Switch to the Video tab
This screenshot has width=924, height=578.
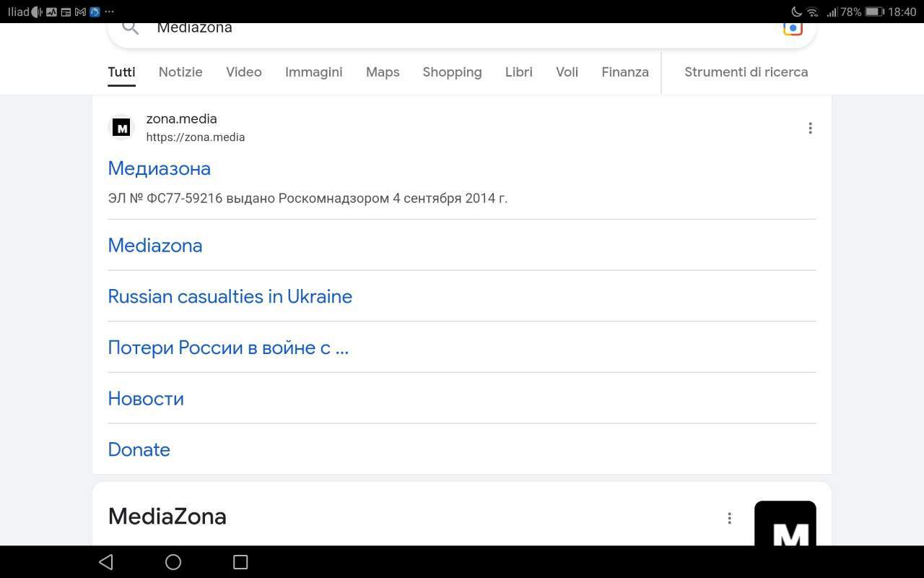click(244, 72)
